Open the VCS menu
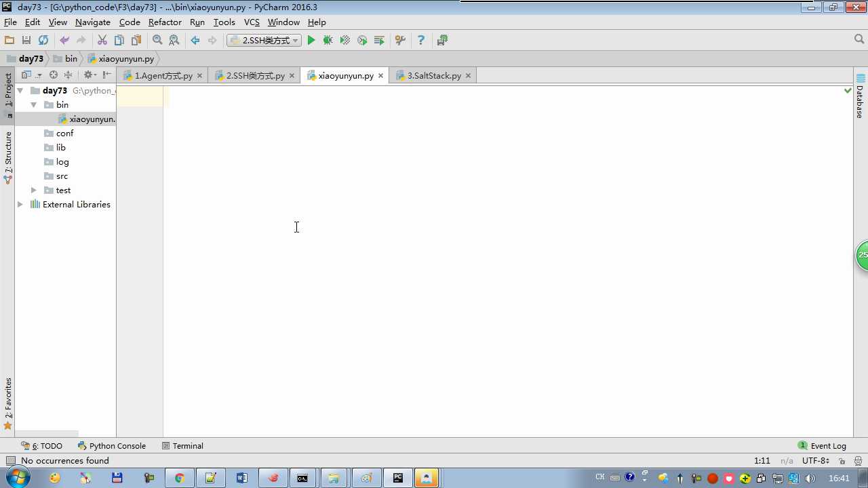The width and height of the screenshot is (868, 488). tap(252, 22)
